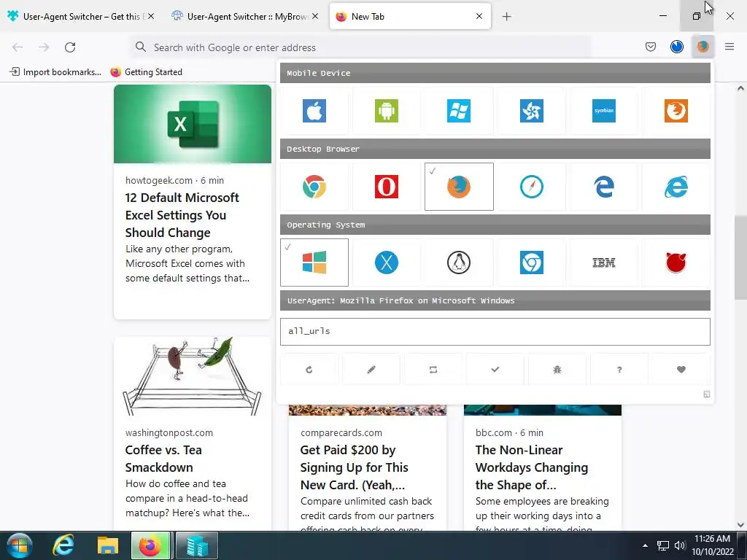Click the UserAgent Mozilla Firefox status header
The width and height of the screenshot is (747, 560).
pos(495,300)
